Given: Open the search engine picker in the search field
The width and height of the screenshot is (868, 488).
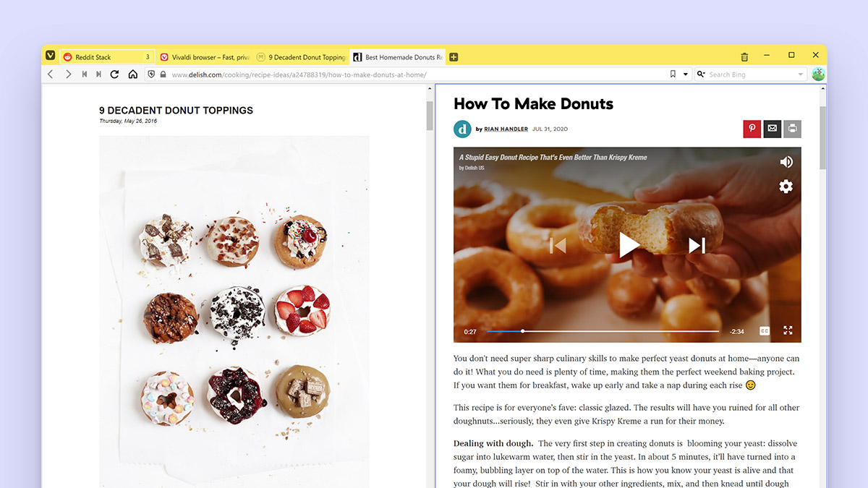Looking at the screenshot, I should 699,74.
